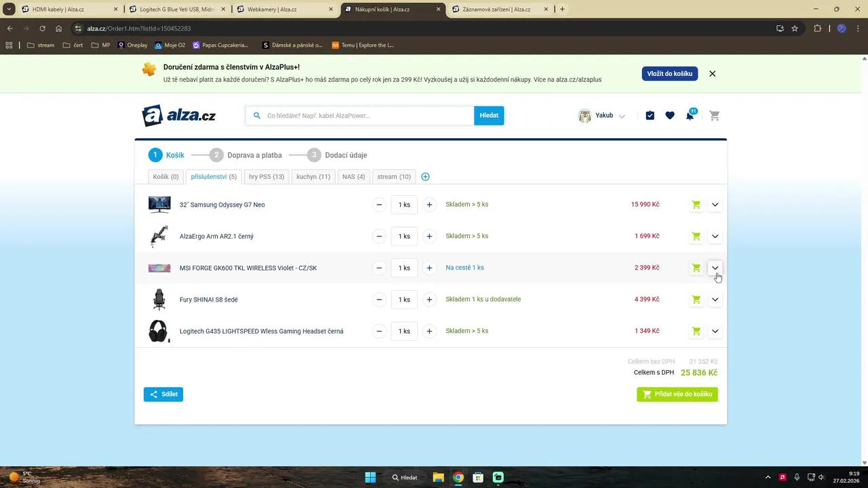Go to step 2 Doprava a platba
The width and height of the screenshot is (868, 488).
click(x=245, y=155)
